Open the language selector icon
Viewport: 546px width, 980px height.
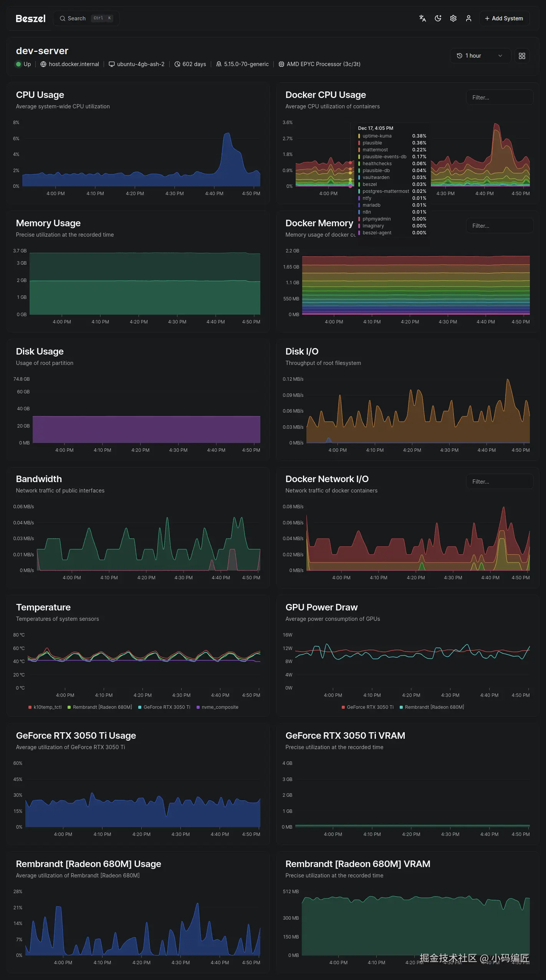pyautogui.click(x=422, y=18)
